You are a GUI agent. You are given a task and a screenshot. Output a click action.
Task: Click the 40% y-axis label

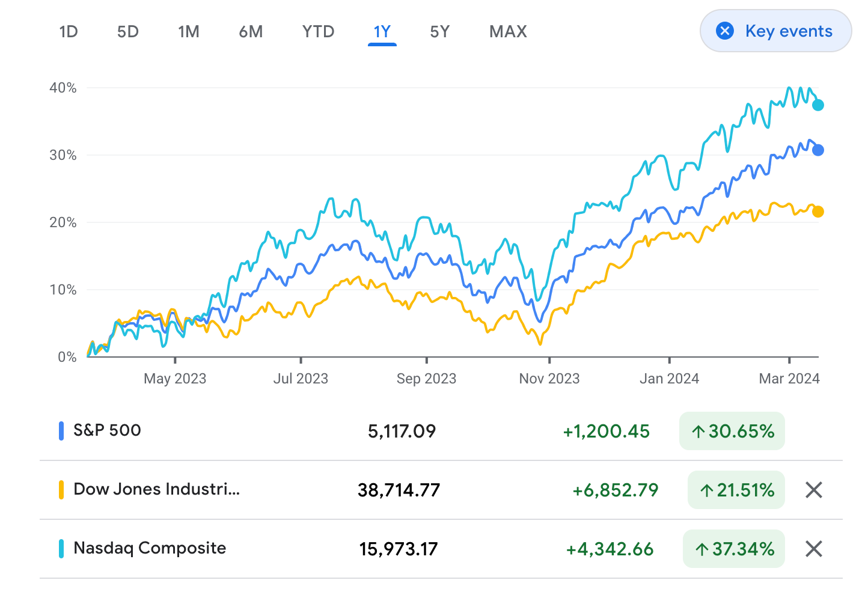pyautogui.click(x=63, y=88)
